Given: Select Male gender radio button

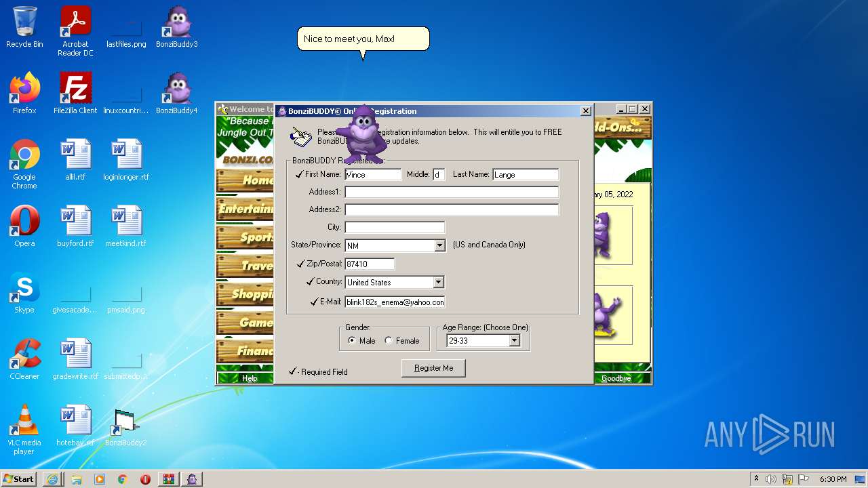Looking at the screenshot, I should click(351, 340).
